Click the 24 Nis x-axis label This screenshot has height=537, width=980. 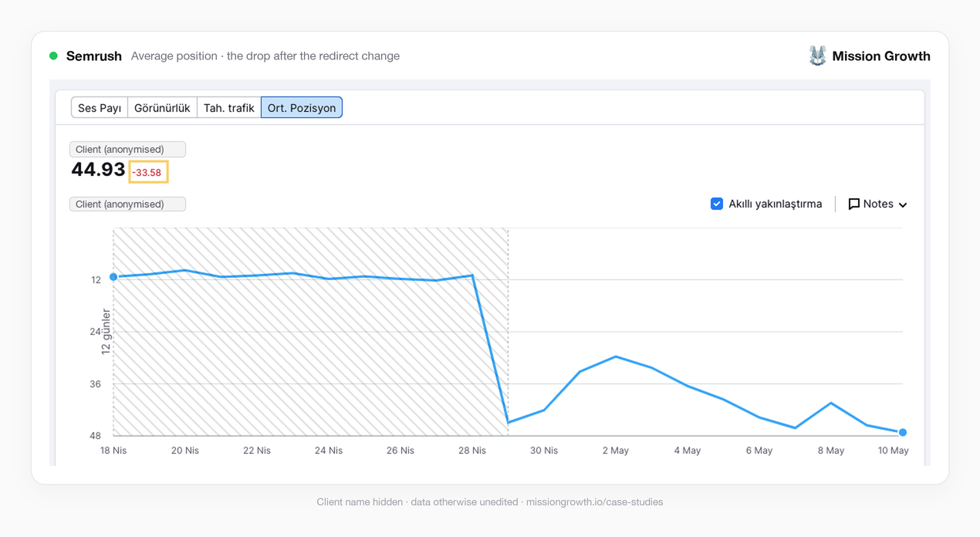click(x=329, y=451)
